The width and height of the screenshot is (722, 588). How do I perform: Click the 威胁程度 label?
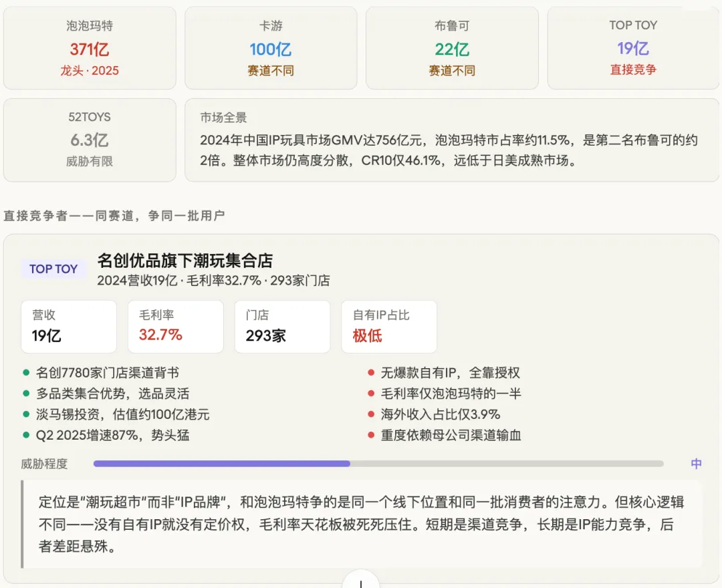44,464
